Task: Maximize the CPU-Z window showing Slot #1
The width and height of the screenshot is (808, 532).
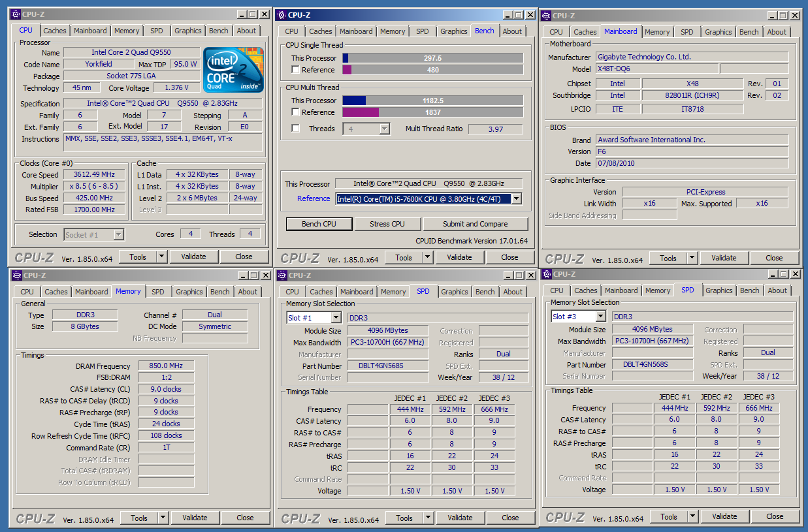Action: [519, 275]
